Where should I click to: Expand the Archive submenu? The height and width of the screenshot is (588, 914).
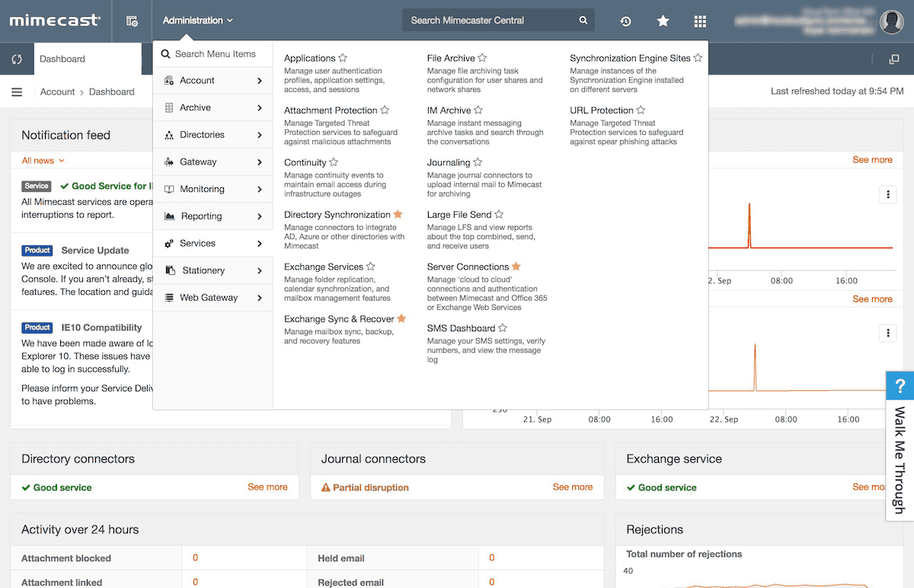pyautogui.click(x=213, y=108)
